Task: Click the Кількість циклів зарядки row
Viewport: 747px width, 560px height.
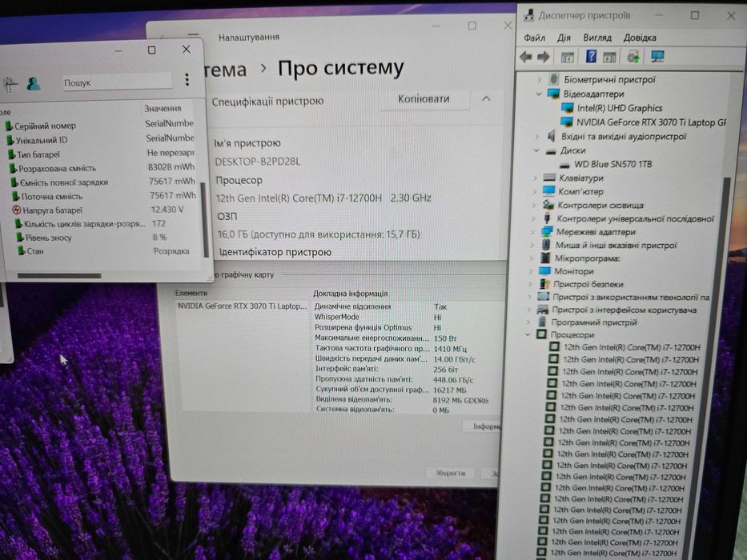Action: [106, 224]
